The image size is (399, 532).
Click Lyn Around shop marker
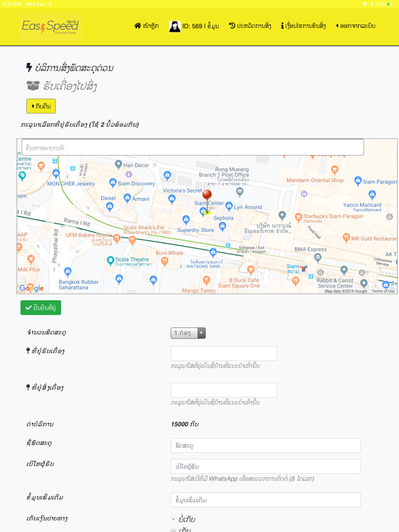pyautogui.click(x=229, y=206)
